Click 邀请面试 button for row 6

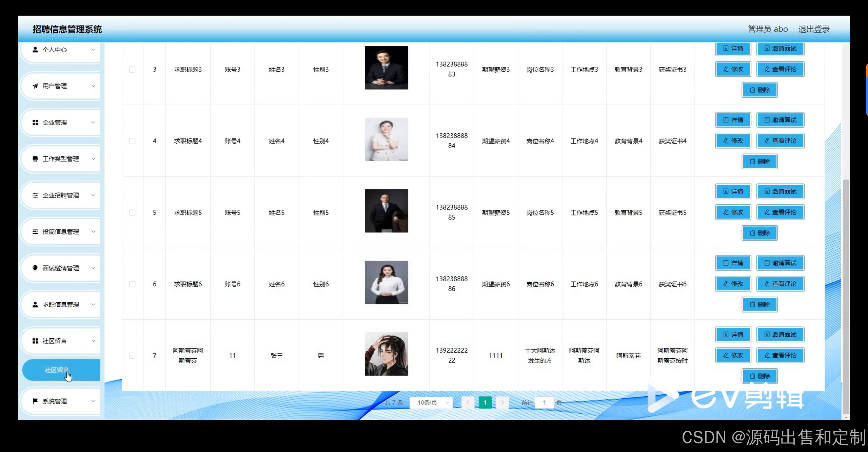pos(780,263)
